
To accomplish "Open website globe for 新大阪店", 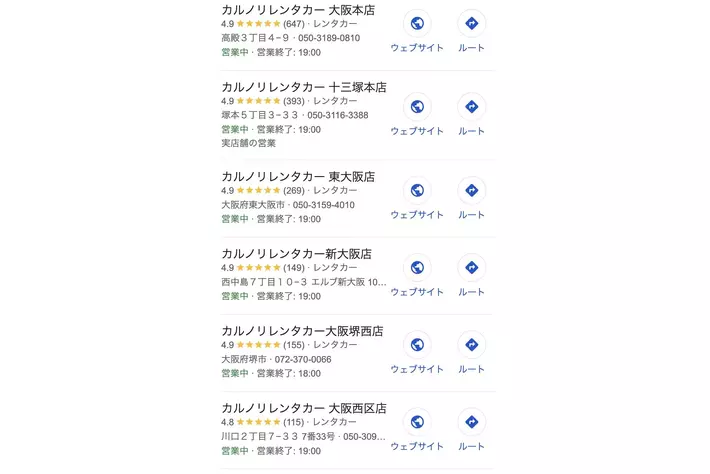I will [417, 268].
